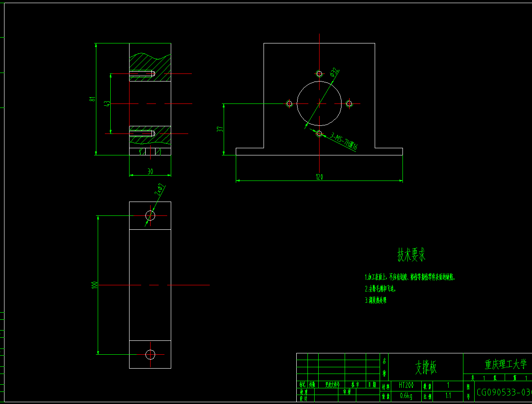Click quantity value "1" beside 数量

[x=448, y=385]
